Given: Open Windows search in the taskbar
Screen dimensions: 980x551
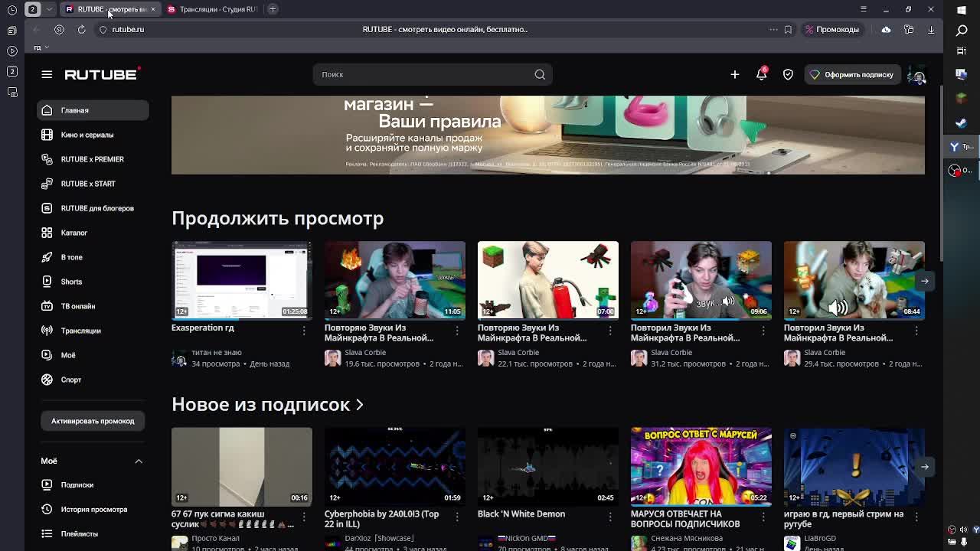Looking at the screenshot, I should click(962, 30).
